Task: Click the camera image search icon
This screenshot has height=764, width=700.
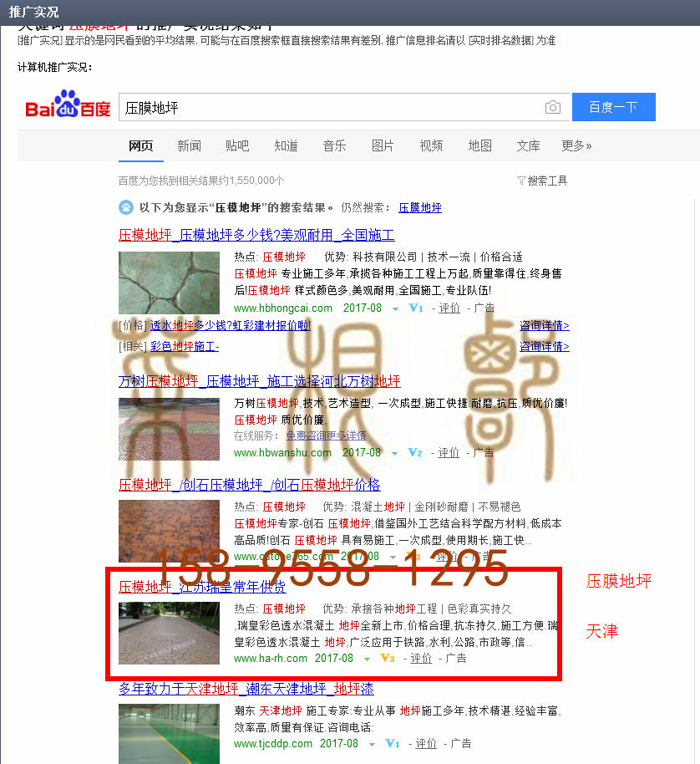Action: tap(552, 107)
